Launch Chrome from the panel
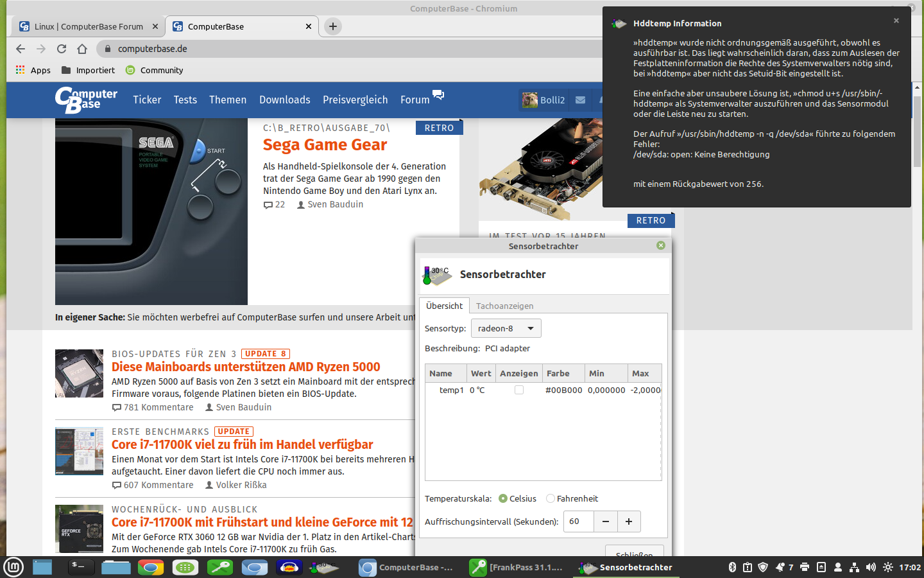 click(151, 567)
